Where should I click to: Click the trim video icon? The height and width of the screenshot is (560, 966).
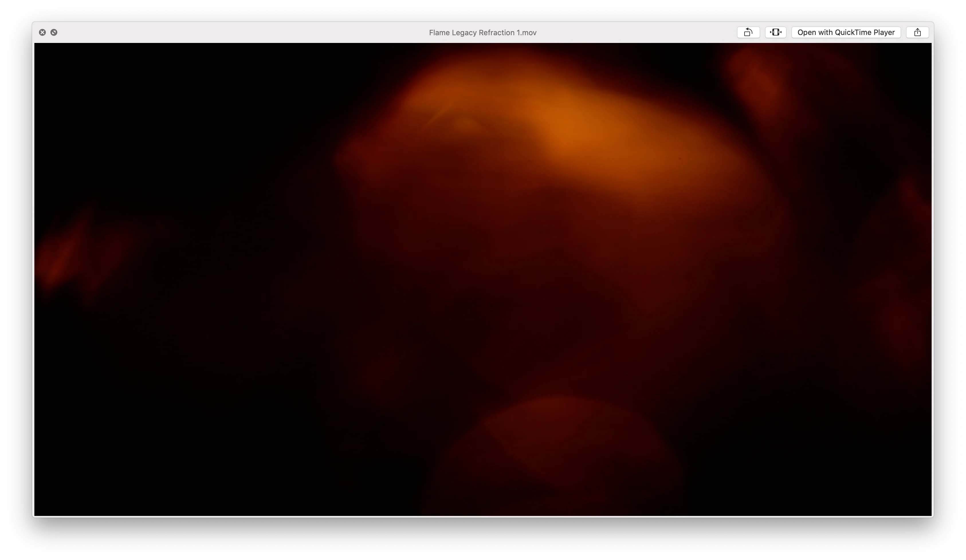pyautogui.click(x=775, y=33)
